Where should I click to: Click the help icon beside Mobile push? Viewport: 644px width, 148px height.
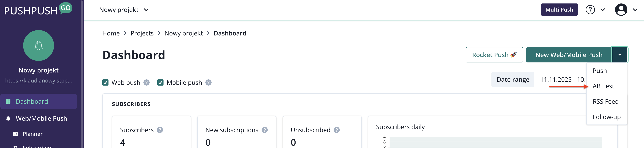click(x=208, y=83)
